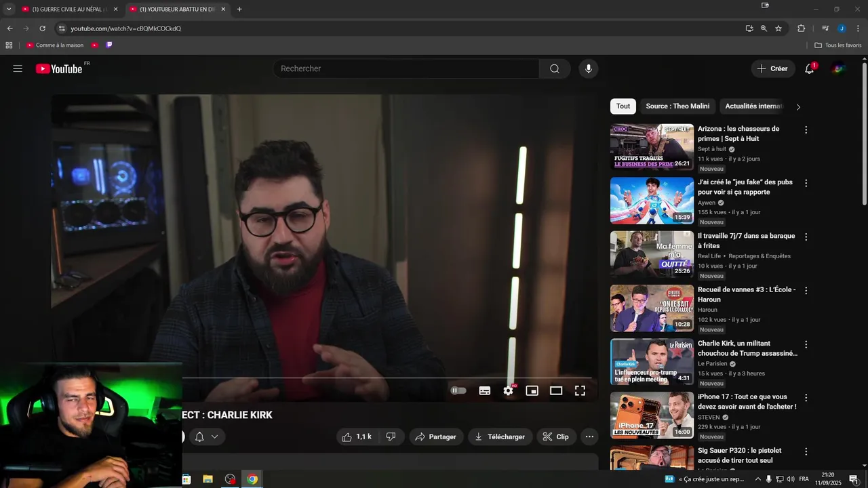Open the Chrome extensions puzzle icon

point(801,28)
